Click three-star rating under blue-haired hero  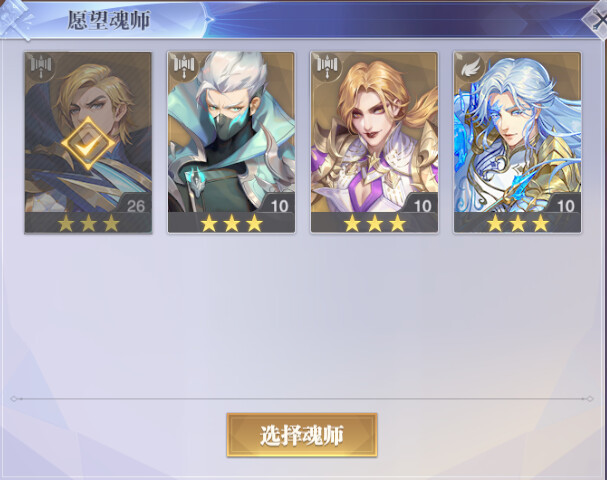(518, 223)
